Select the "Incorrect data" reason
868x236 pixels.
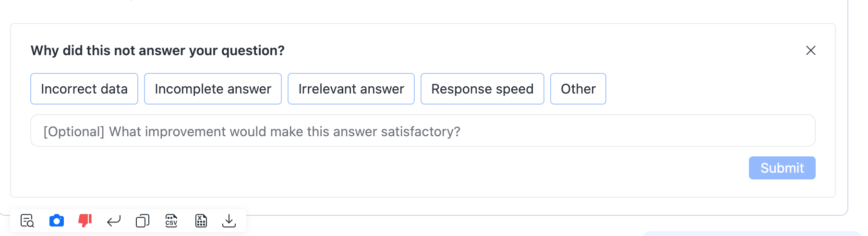point(84,89)
